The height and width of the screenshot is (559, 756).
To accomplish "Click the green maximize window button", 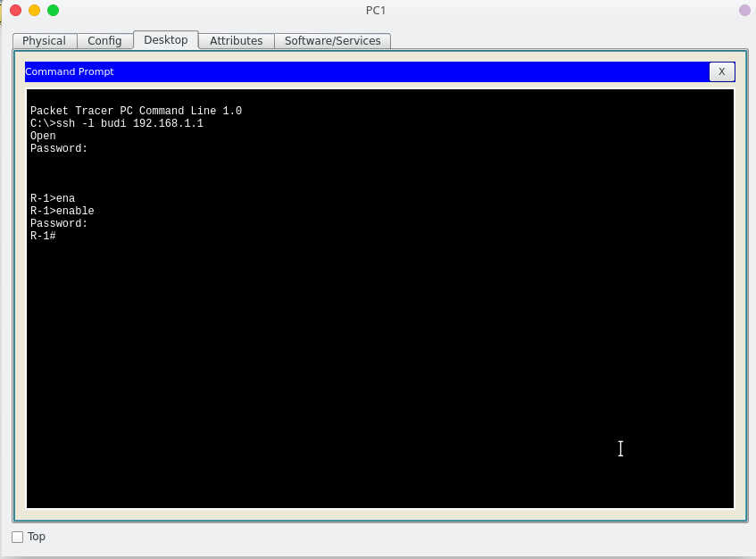I will pos(53,11).
